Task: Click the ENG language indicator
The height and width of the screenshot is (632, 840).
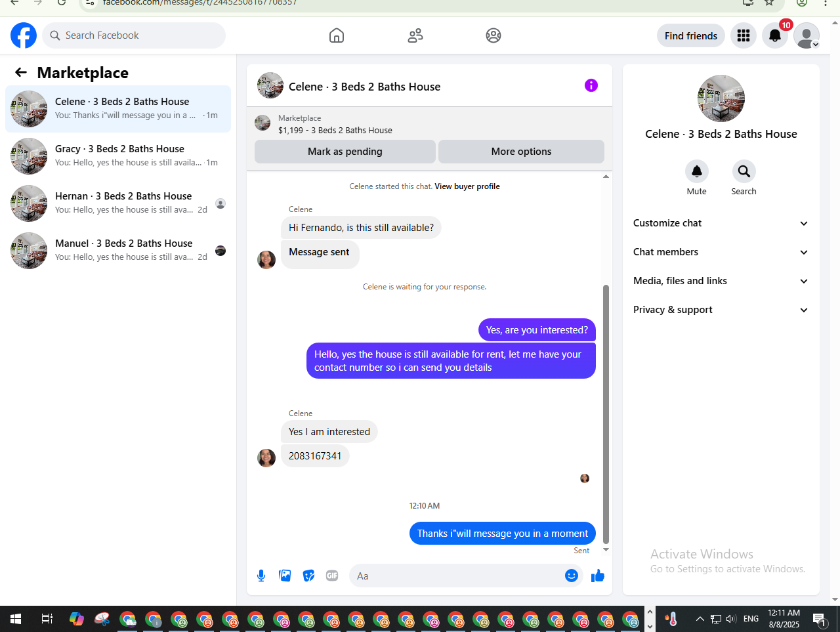Action: (x=751, y=619)
